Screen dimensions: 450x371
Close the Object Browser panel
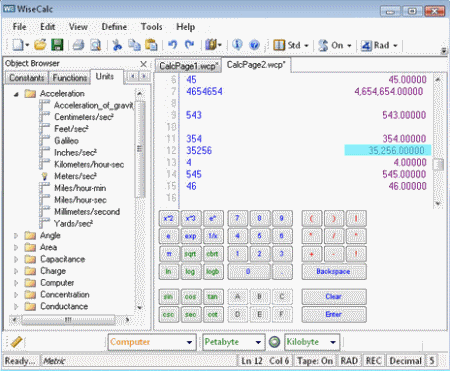[144, 64]
